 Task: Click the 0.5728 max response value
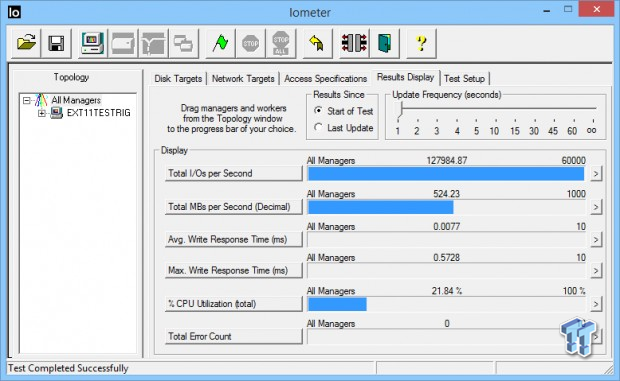pos(446,258)
